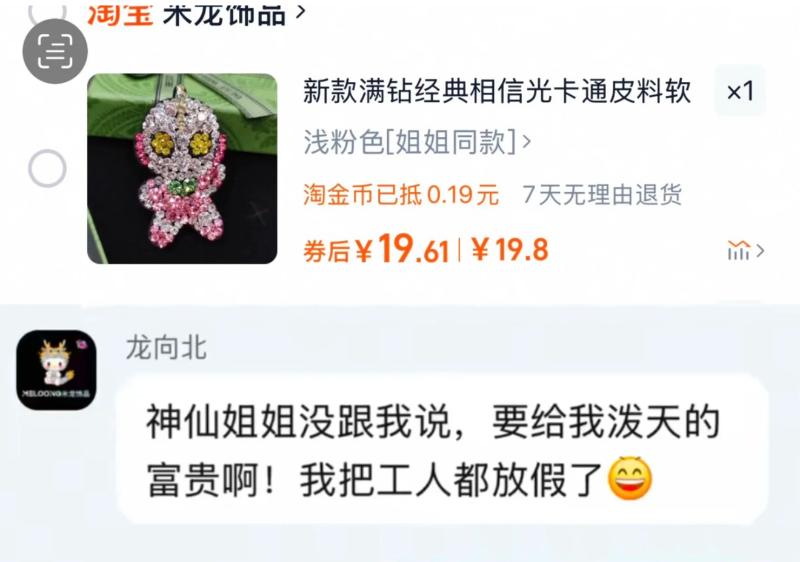Image resolution: width=800 pixels, height=562 pixels.
Task: Click the 龙向北 username label
Action: pyautogui.click(x=166, y=348)
